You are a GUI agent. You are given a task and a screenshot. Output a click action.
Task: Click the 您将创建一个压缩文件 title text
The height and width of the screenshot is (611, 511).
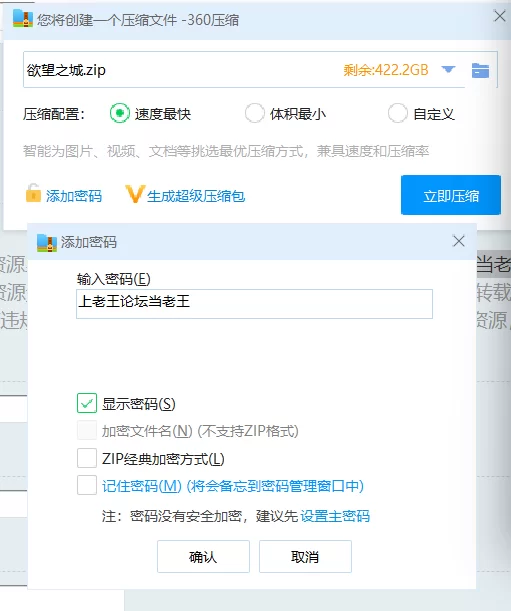[x=138, y=19]
